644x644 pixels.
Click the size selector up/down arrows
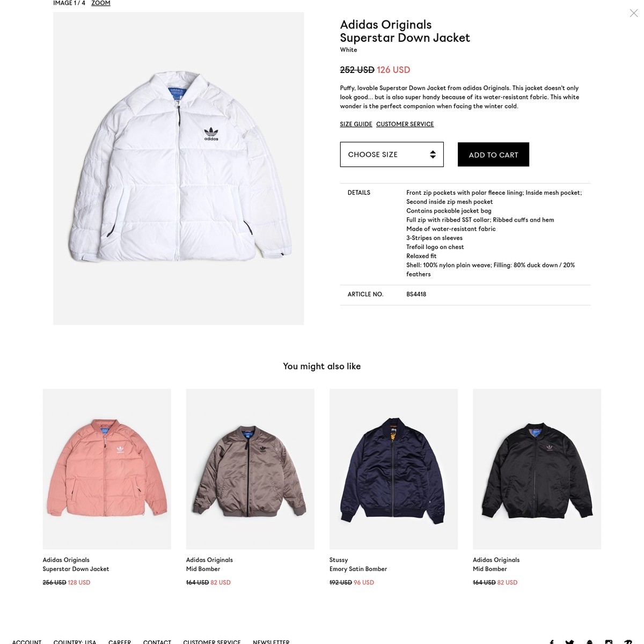pos(433,155)
